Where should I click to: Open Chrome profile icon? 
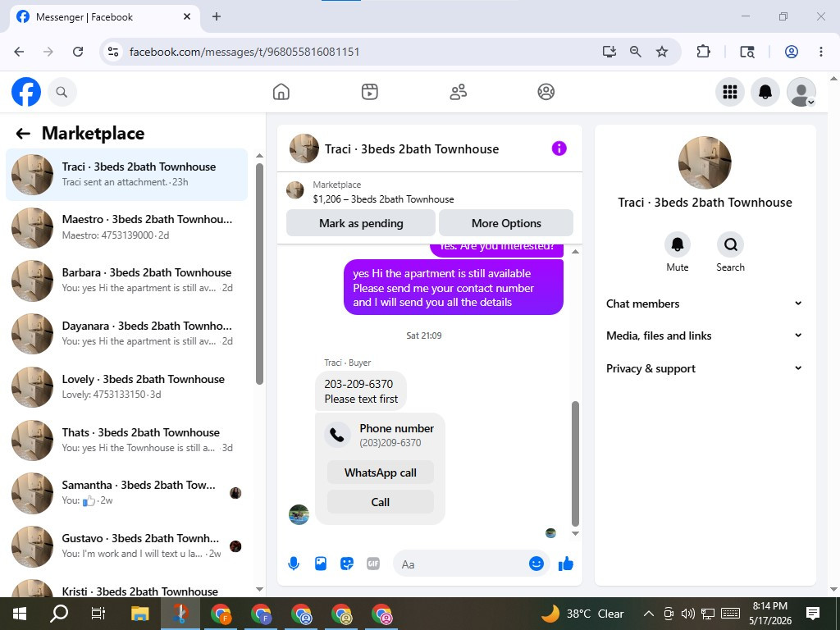792,52
